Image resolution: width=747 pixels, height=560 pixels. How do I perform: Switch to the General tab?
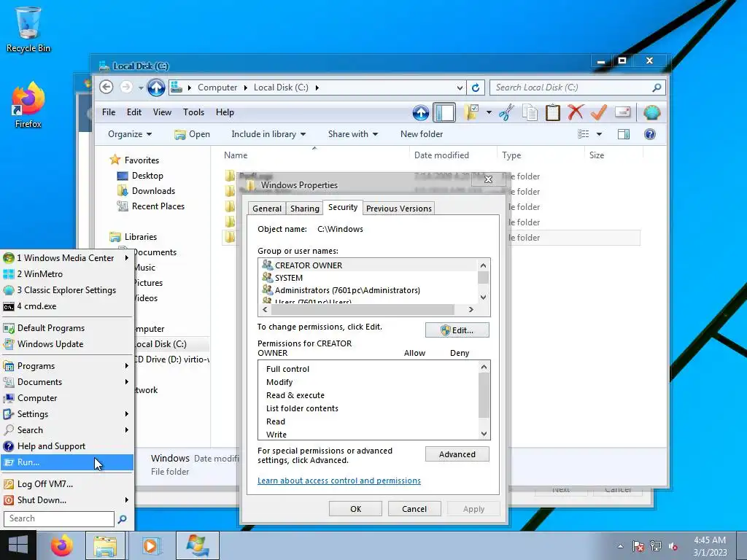267,209
